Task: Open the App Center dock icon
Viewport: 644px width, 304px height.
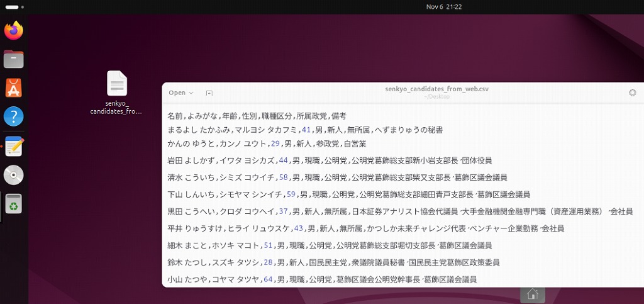Action: coord(13,88)
